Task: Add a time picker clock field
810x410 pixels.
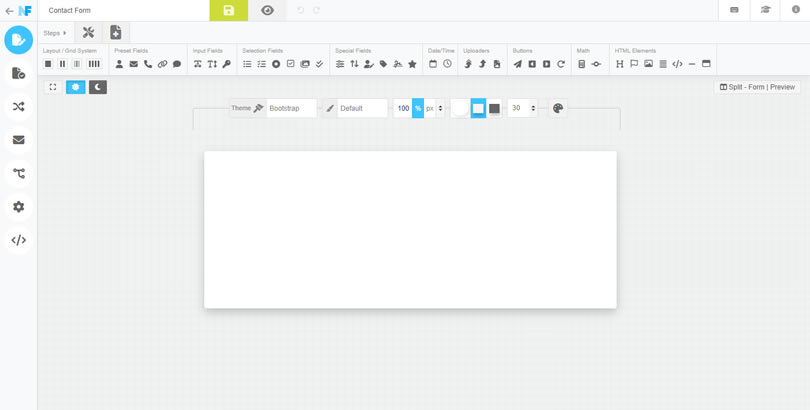Action: (447, 64)
